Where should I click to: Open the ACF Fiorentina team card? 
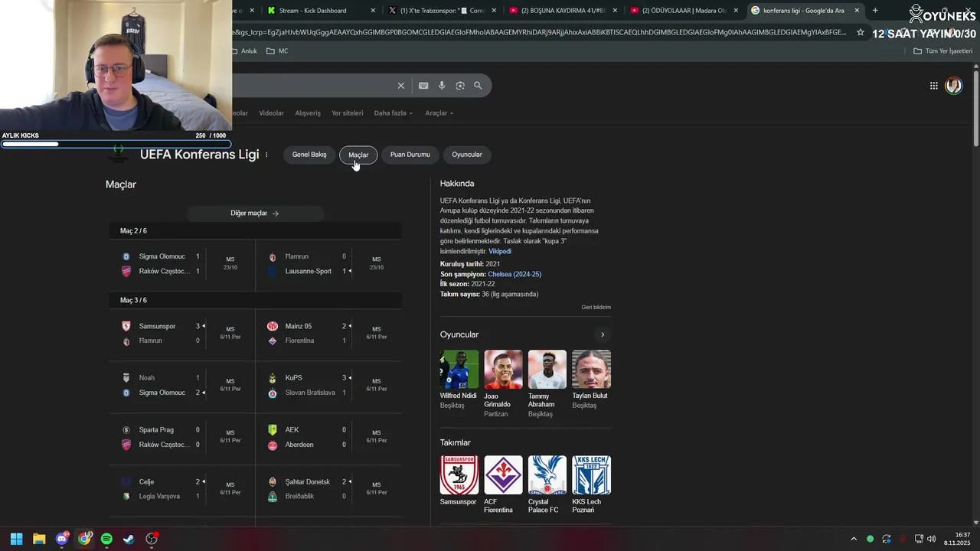[x=503, y=484]
